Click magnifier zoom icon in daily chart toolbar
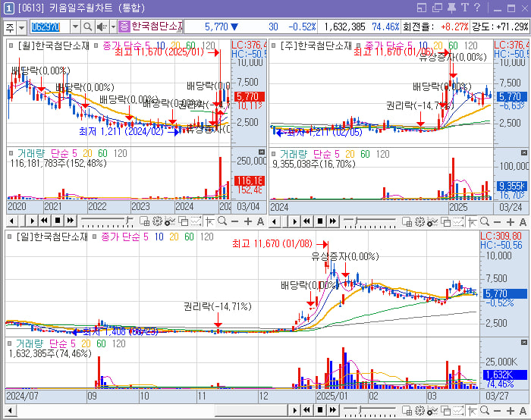 pos(485,411)
